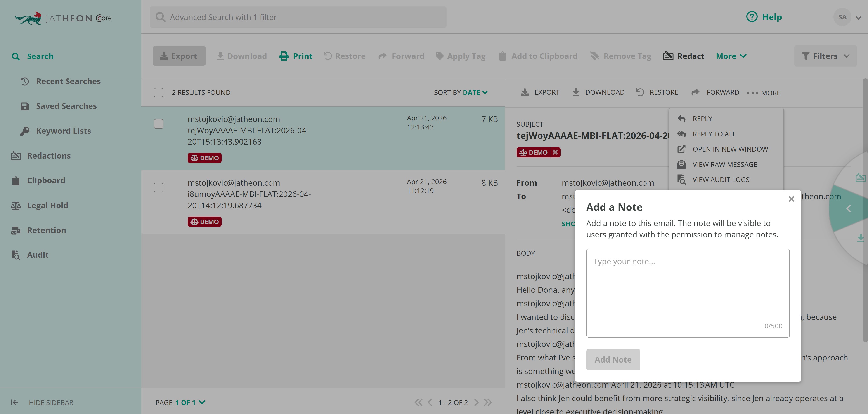
Task: Remove DEMO tag with the X icon
Action: click(555, 152)
